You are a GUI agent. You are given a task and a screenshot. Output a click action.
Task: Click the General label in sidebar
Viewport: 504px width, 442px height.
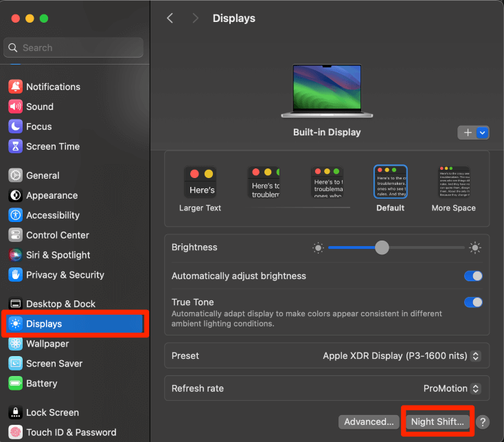[43, 176]
